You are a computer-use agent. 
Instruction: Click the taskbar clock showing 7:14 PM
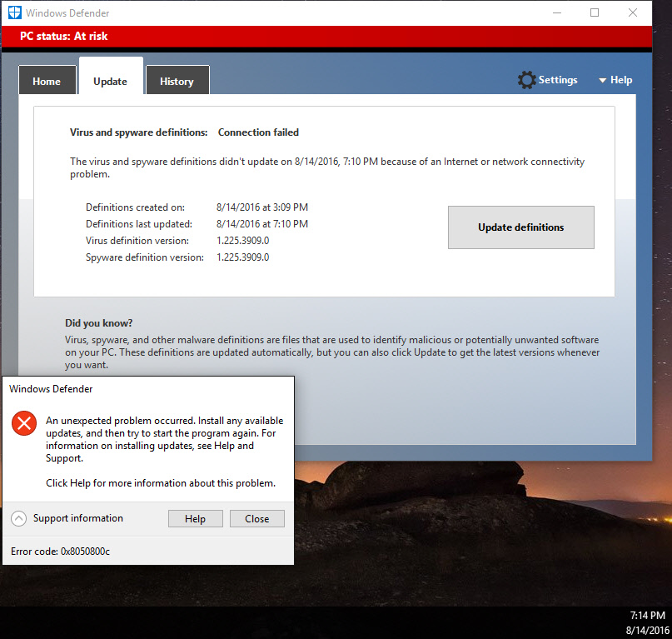click(x=647, y=616)
